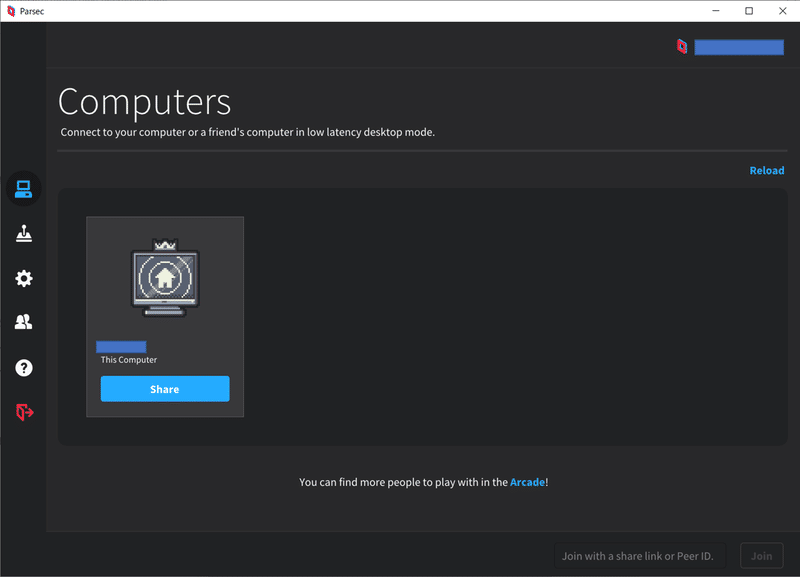This screenshot has width=800, height=577.
Task: Open the Computers section in sidebar
Action: coord(23,189)
